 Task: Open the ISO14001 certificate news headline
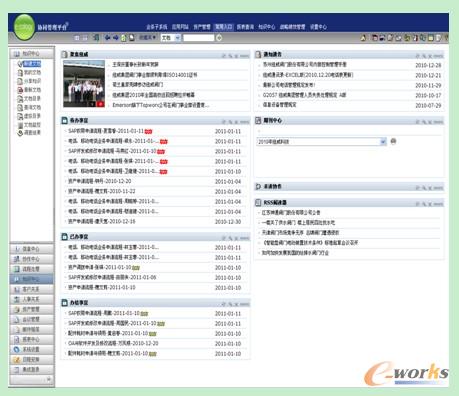click(x=155, y=75)
